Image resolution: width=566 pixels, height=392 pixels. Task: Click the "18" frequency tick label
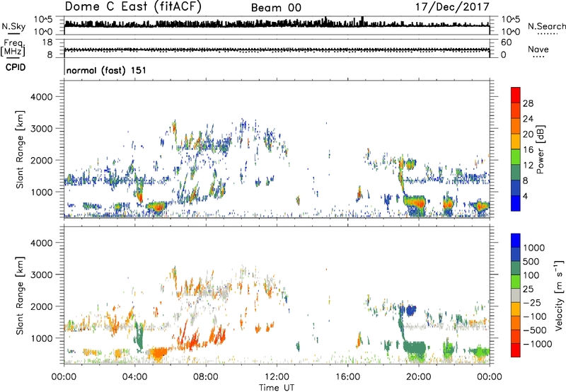pyautogui.click(x=47, y=42)
